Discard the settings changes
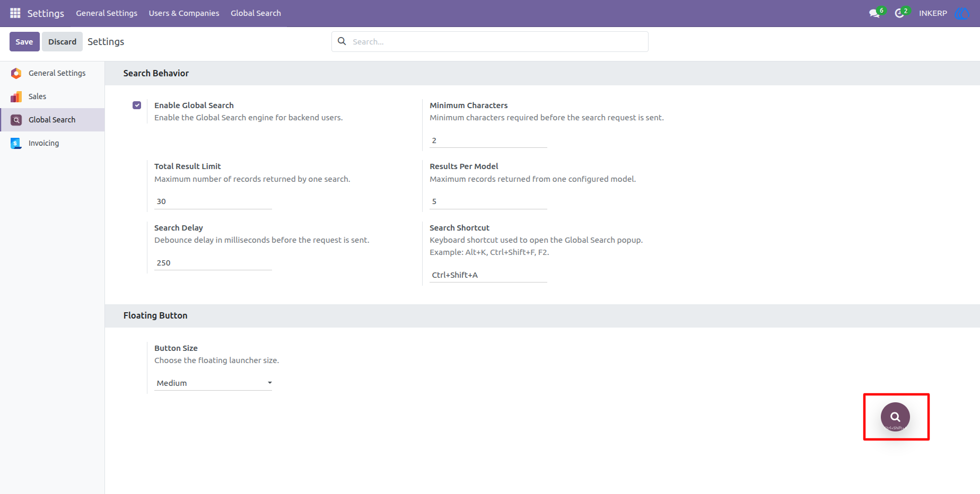This screenshot has height=494, width=980. tap(63, 42)
